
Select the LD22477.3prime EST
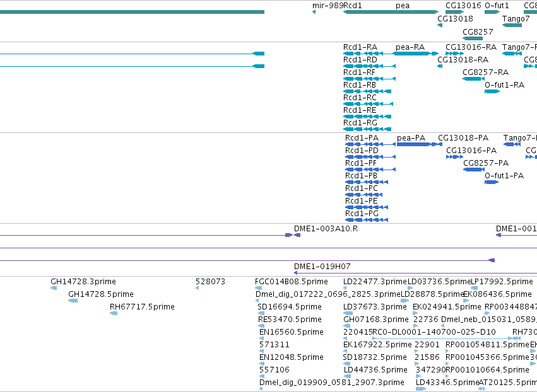coord(346,288)
